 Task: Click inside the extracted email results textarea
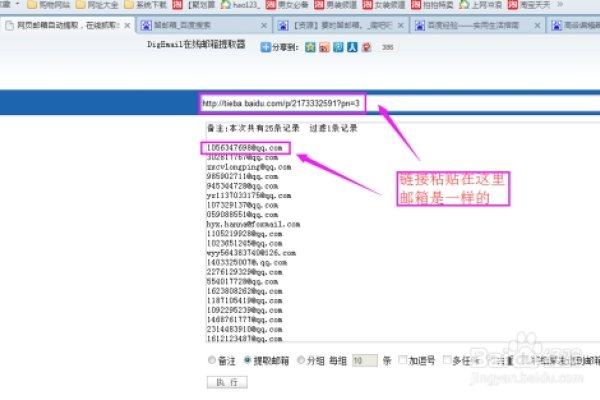tap(403, 232)
